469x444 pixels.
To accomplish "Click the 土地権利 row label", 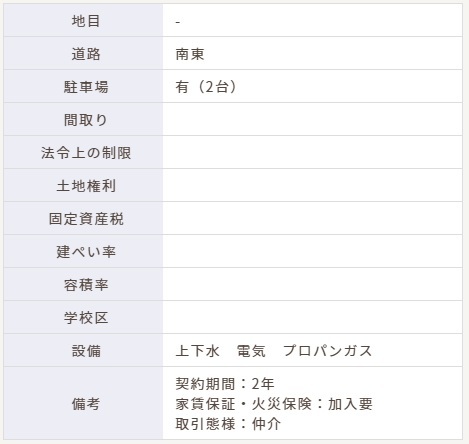I will coord(86,186).
